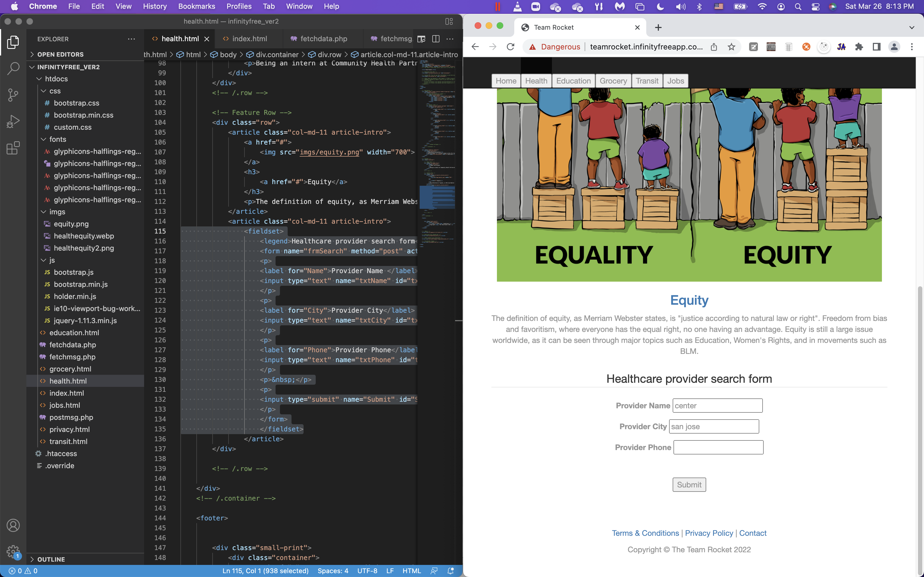924x577 pixels.
Task: Switch to the fetchdata.php tab
Action: (323, 39)
